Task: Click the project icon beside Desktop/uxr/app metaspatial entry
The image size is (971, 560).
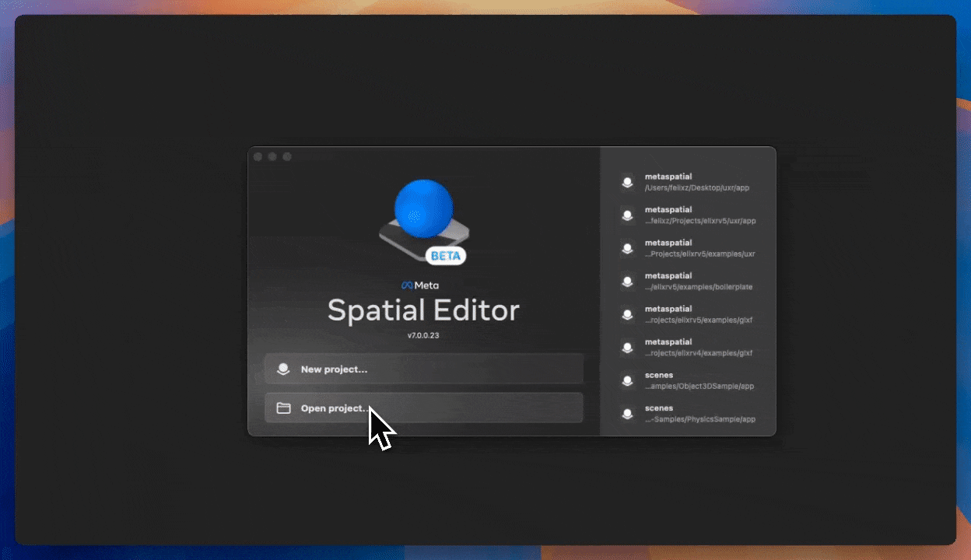Action: pos(628,182)
